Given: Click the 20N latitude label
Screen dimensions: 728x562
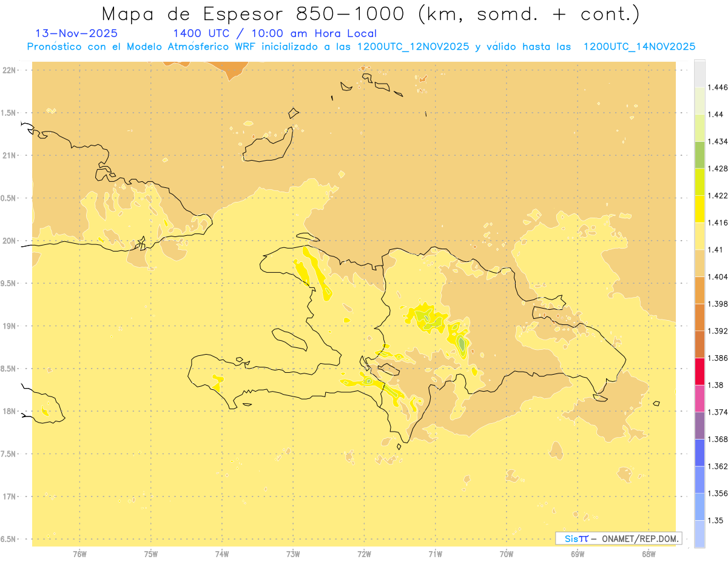Looking at the screenshot, I should coord(10,241).
